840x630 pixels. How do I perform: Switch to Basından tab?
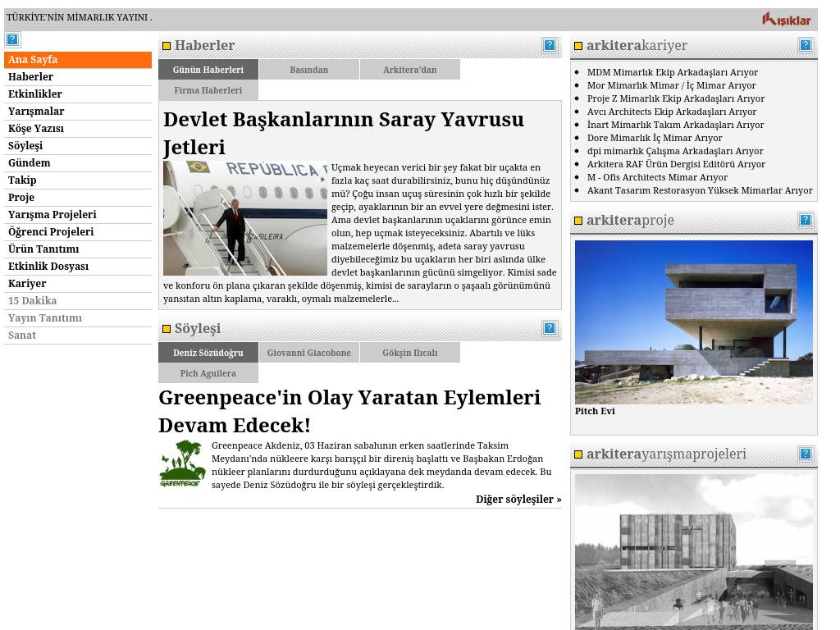pyautogui.click(x=309, y=70)
